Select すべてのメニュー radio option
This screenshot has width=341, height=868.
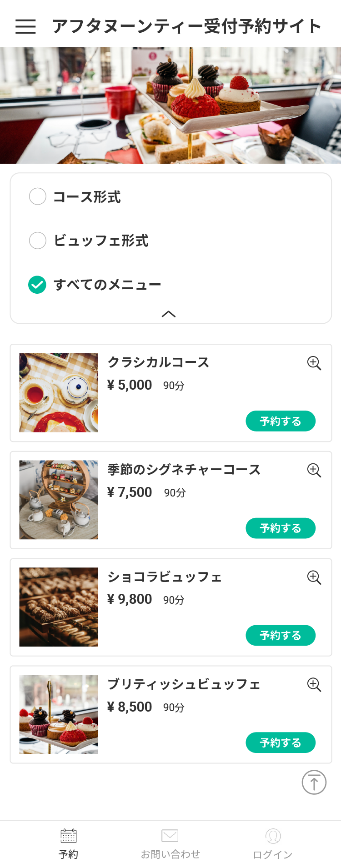coord(38,285)
